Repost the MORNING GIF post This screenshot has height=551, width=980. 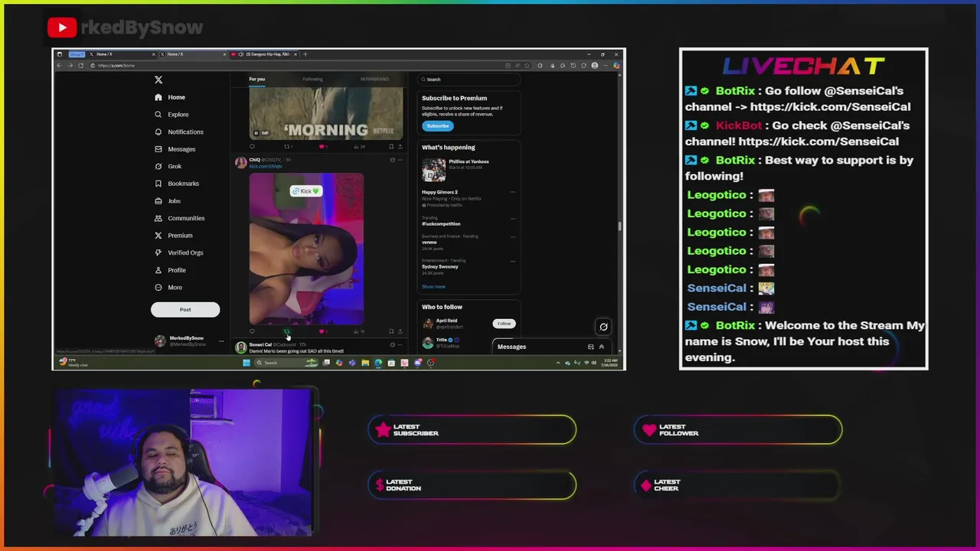(x=287, y=147)
